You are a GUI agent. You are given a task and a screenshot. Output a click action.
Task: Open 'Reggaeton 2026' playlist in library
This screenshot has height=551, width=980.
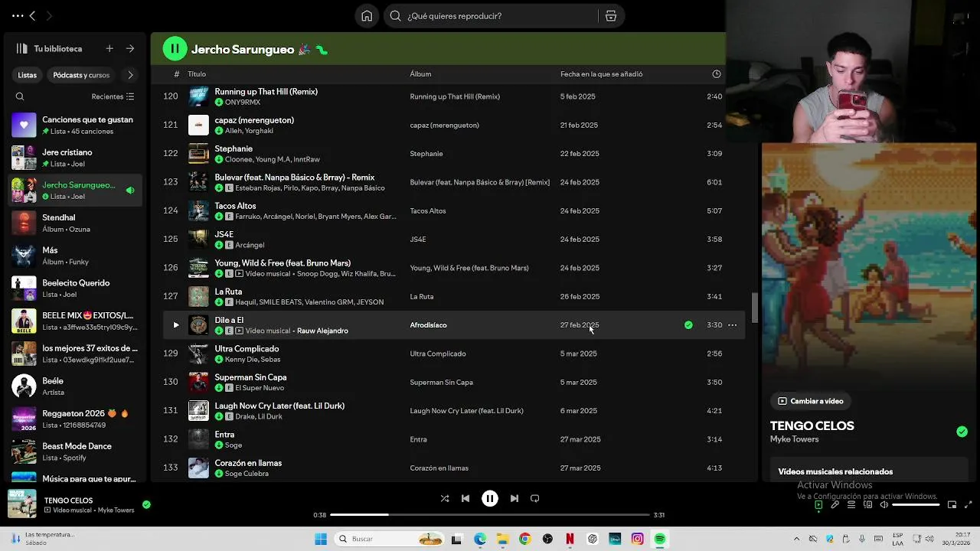tap(74, 419)
